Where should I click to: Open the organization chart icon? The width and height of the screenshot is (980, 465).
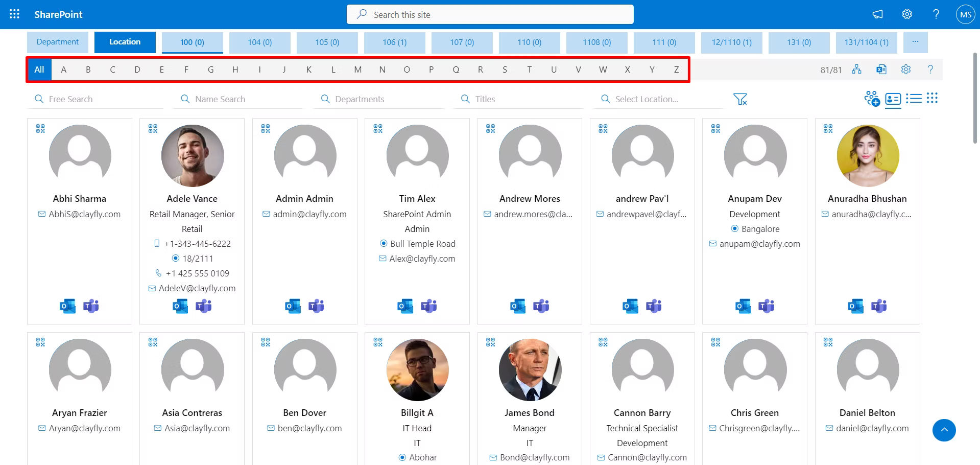point(856,69)
